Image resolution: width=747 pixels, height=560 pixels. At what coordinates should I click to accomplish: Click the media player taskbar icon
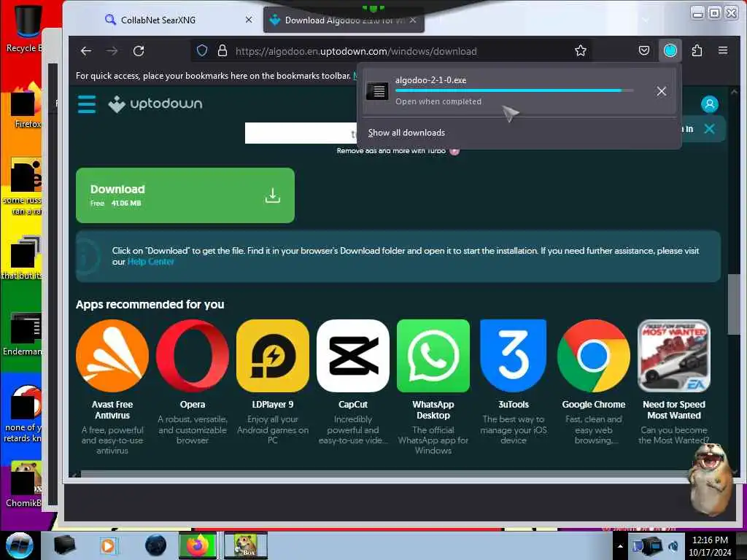pos(109,545)
